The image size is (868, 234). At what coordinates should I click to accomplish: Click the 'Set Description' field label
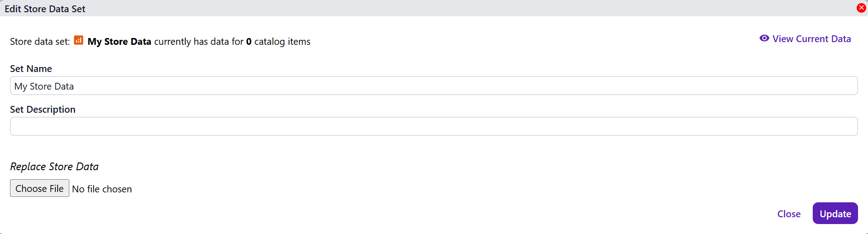pos(43,110)
